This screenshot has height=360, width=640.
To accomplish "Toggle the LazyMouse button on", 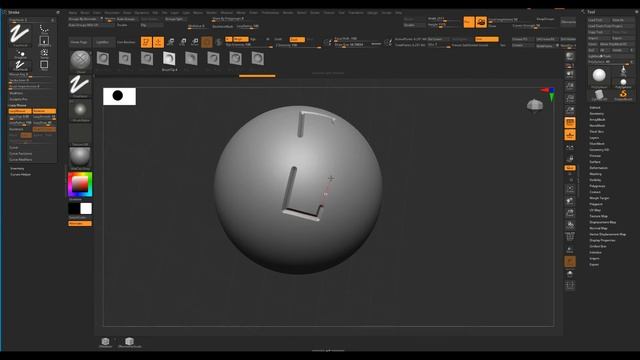I will (20, 111).
